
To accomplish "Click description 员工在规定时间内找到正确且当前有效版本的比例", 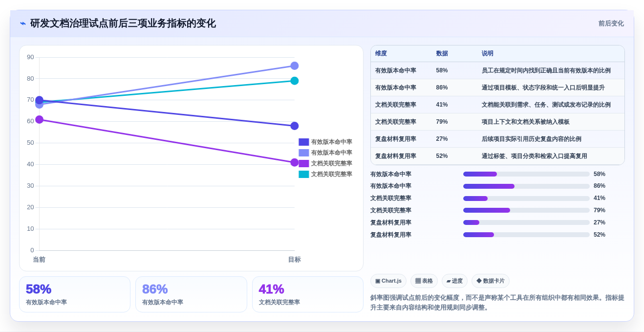I will (x=546, y=70).
